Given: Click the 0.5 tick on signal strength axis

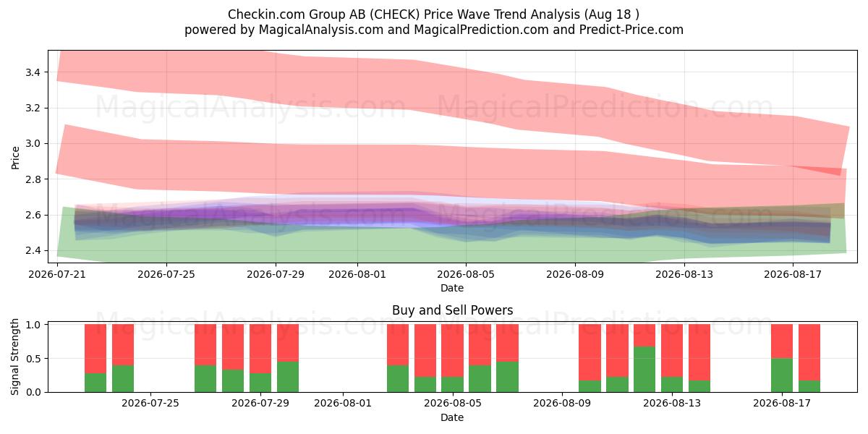Looking at the screenshot, I should pos(34,359).
